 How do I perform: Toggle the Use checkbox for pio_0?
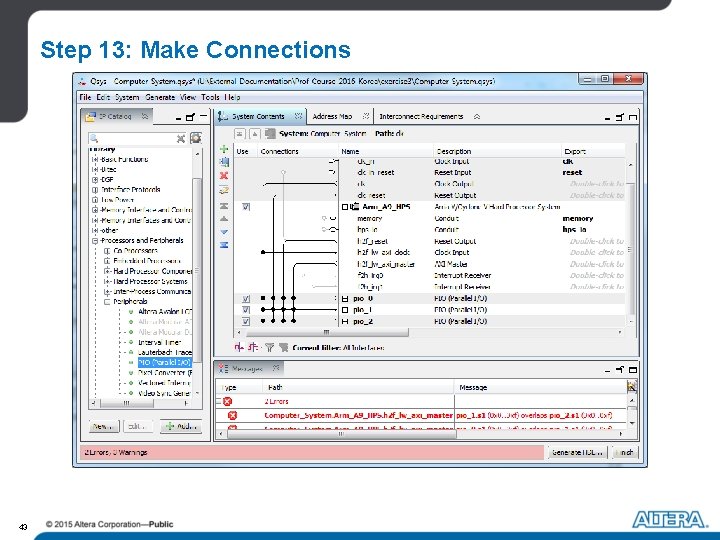(246, 299)
